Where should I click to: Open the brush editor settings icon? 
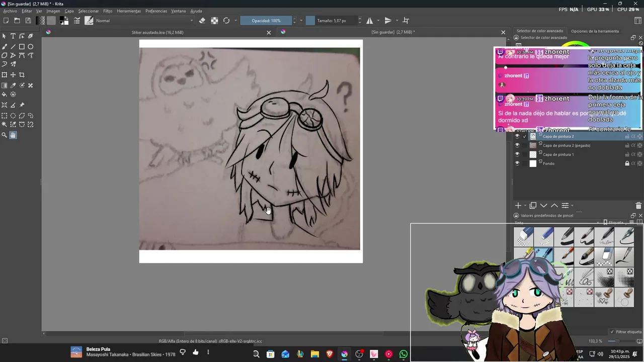click(x=77, y=21)
